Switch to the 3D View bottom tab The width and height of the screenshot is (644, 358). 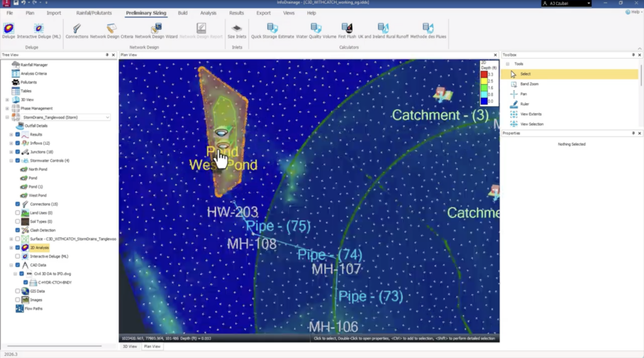(x=130, y=347)
